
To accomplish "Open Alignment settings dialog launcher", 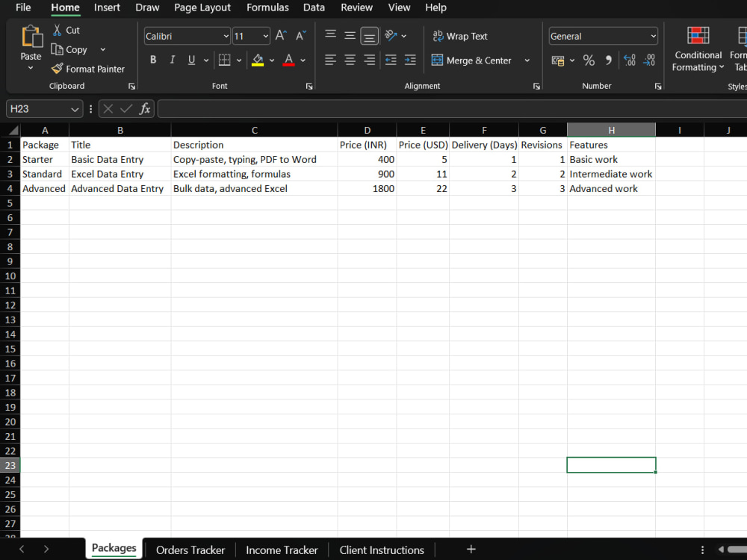I will (x=536, y=86).
